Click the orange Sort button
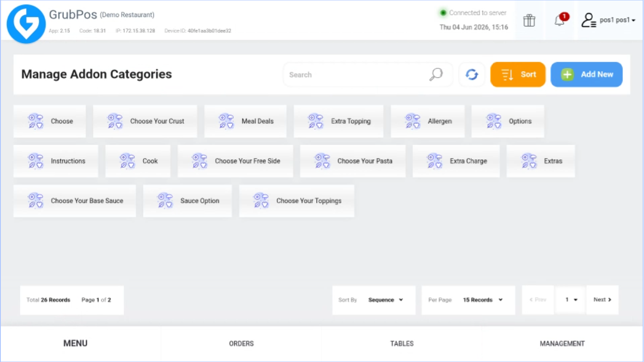Image resolution: width=644 pixels, height=362 pixels. click(x=518, y=74)
